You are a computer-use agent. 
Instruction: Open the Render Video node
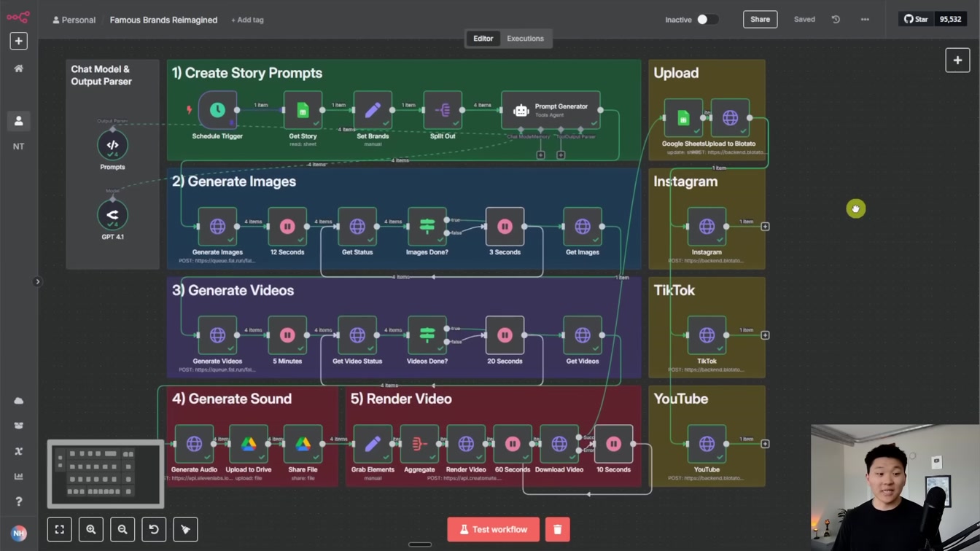[466, 444]
